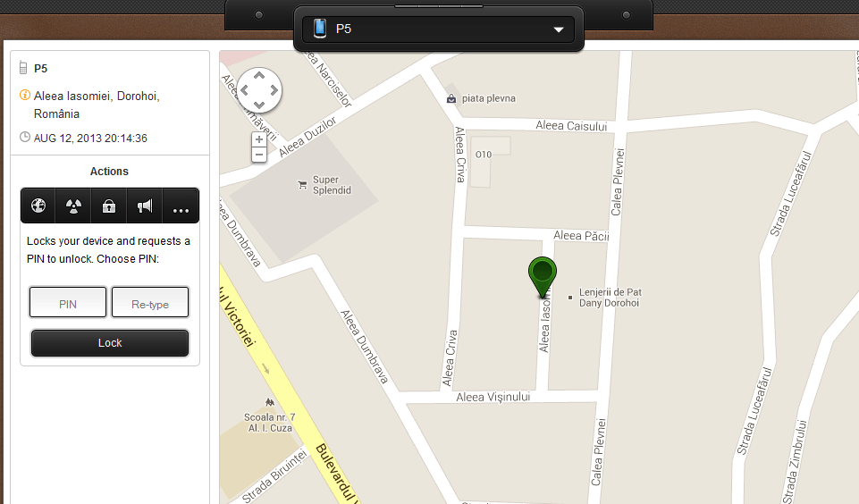Click the megaphone scream action icon
This screenshot has height=504, width=859.
145,206
